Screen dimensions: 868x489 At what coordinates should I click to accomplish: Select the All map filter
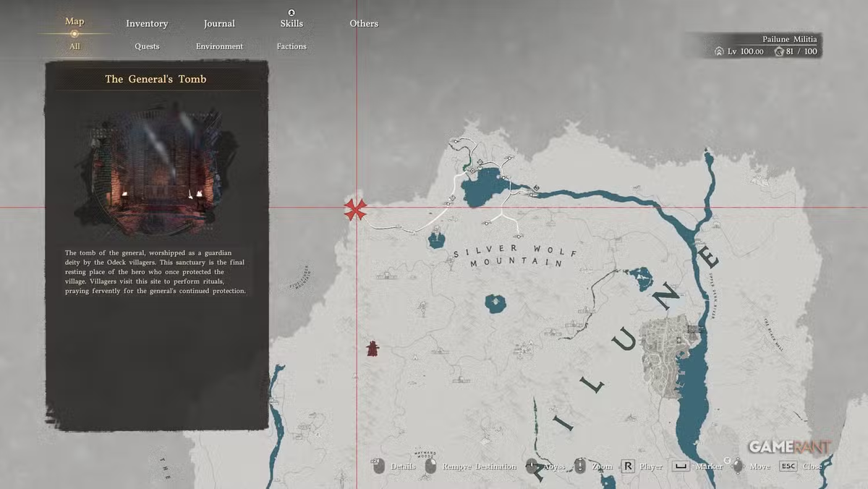click(75, 46)
